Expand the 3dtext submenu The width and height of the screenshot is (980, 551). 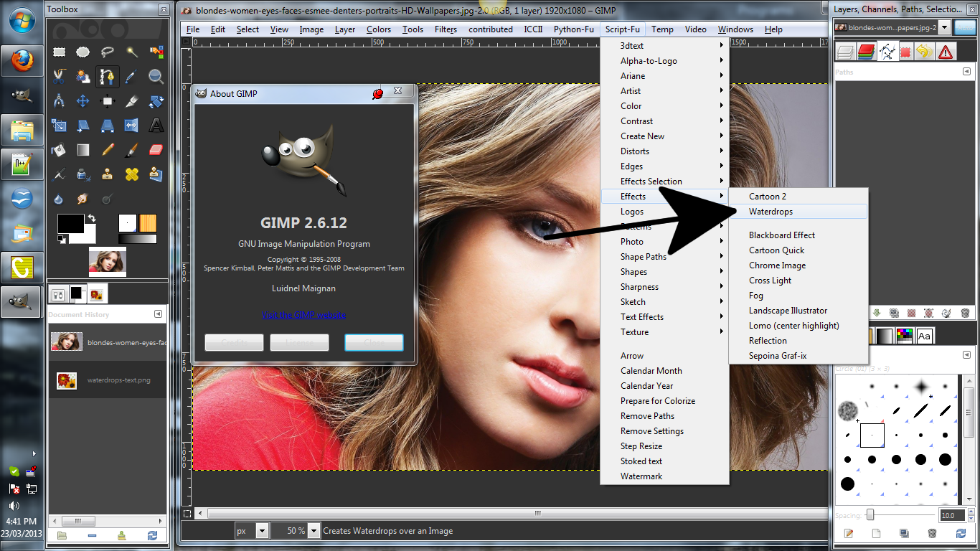(x=664, y=45)
